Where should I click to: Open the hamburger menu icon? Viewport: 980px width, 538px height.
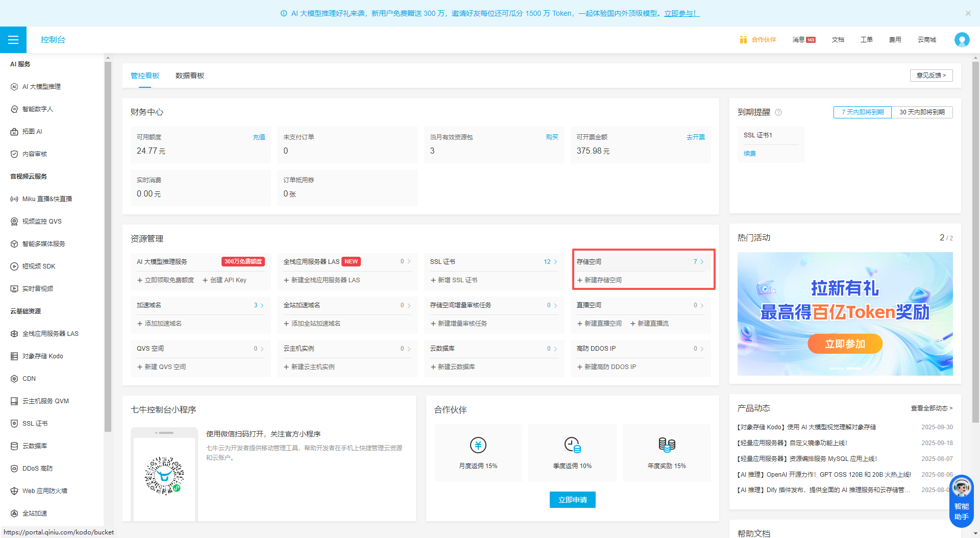click(x=13, y=40)
